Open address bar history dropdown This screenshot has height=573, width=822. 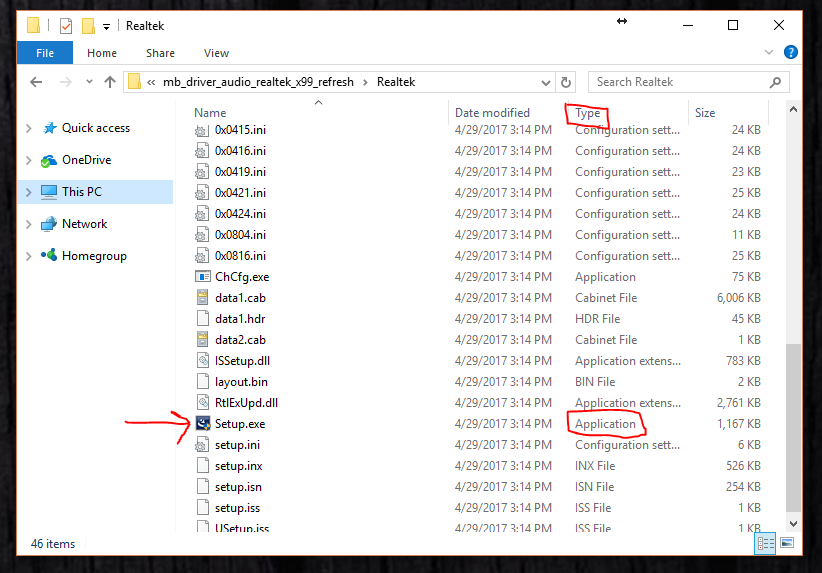tap(546, 82)
